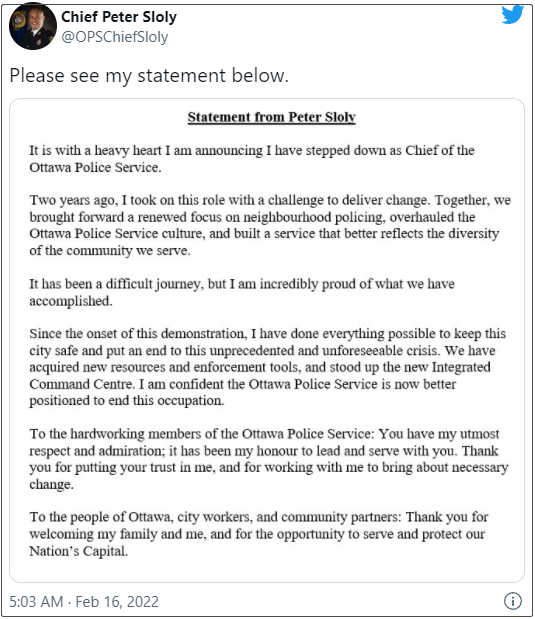Click the "Nation's Capital." closing words
Image resolution: width=535 pixels, height=619 pixels.
(x=78, y=551)
